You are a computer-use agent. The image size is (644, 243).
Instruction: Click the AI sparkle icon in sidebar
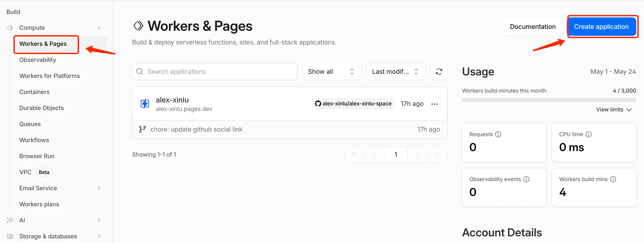(x=10, y=220)
